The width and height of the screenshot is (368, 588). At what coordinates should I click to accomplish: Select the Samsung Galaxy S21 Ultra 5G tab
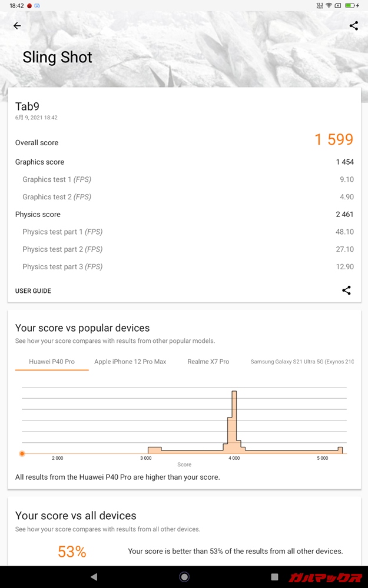(x=302, y=362)
